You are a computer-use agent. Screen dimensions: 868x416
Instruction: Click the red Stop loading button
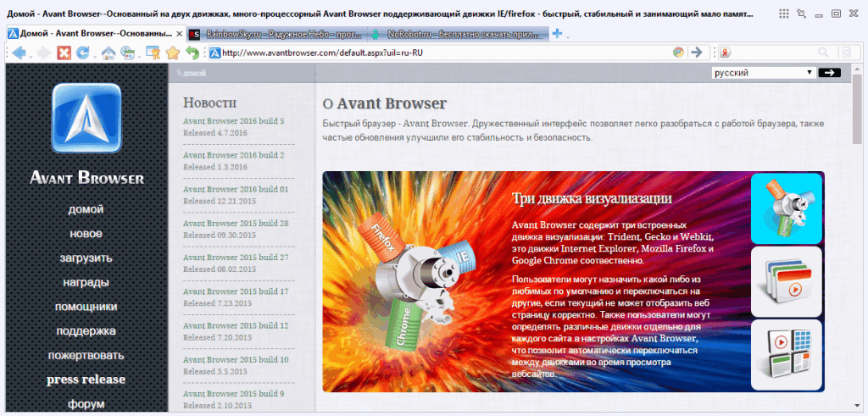click(x=64, y=53)
